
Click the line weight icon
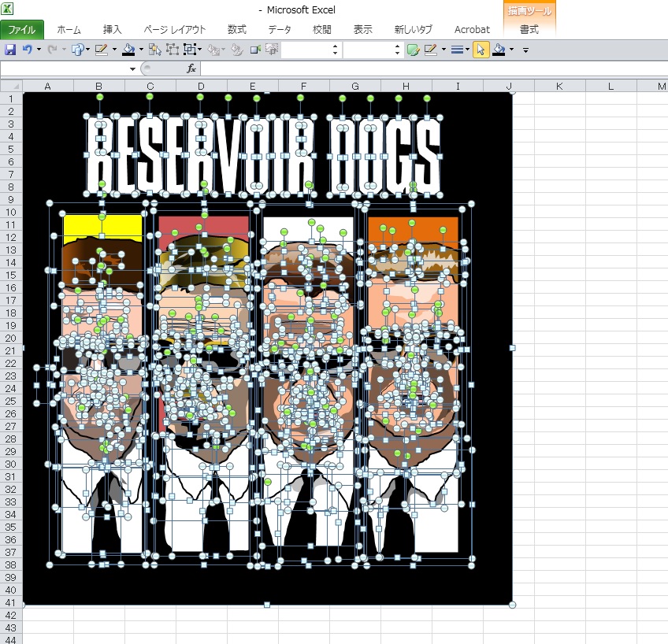coord(457,50)
